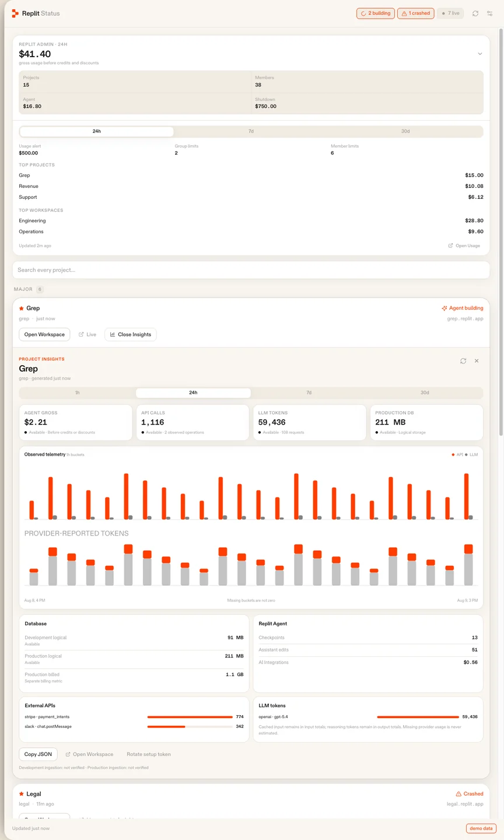Open the grep.replit.app URL

(466, 318)
